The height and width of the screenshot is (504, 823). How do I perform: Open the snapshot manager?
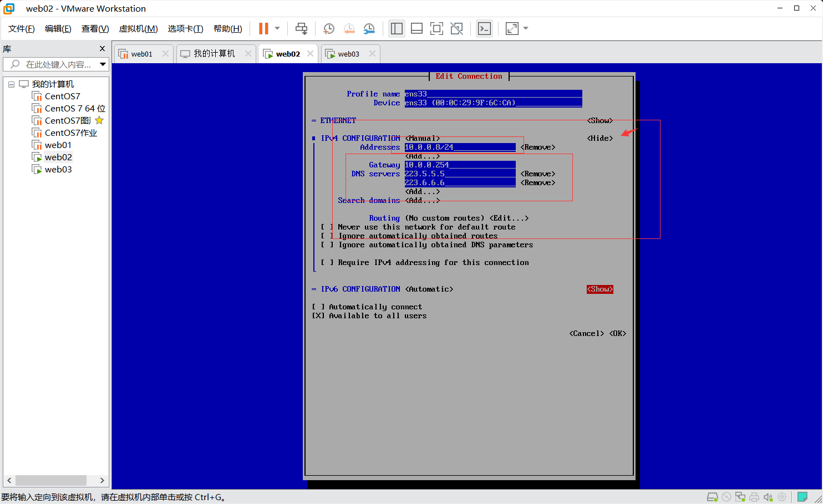[x=369, y=28]
